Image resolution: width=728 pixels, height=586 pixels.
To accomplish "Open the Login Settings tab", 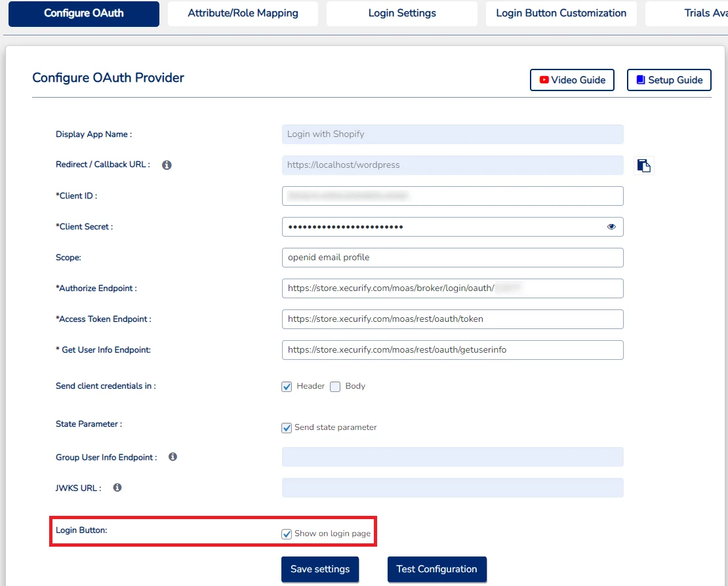I will point(401,13).
